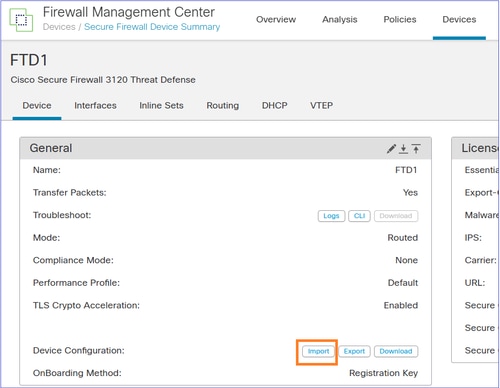Viewport: 500px width, 388px height.
Task: Follow the Secure Firewall Device Summary breadcrumb link
Action: tap(152, 27)
